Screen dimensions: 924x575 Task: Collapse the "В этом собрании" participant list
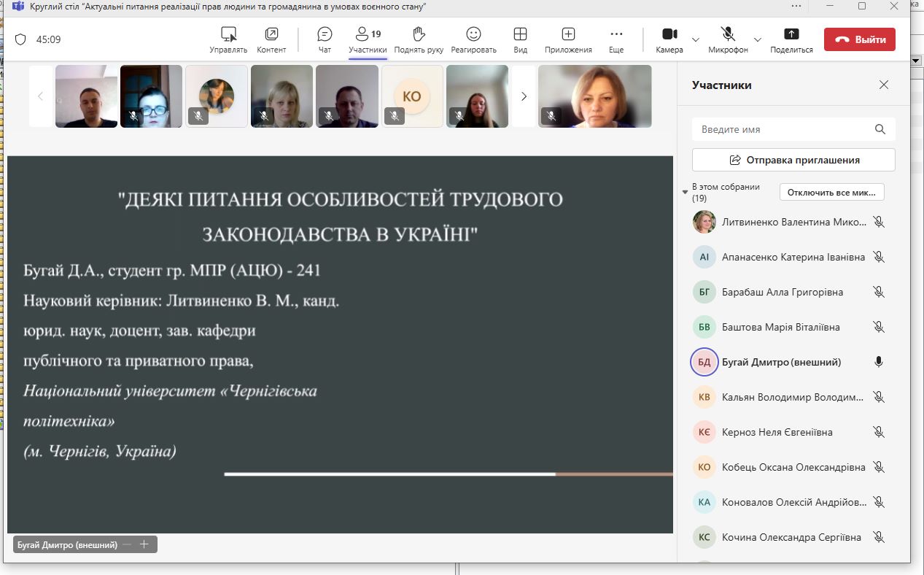coord(685,193)
